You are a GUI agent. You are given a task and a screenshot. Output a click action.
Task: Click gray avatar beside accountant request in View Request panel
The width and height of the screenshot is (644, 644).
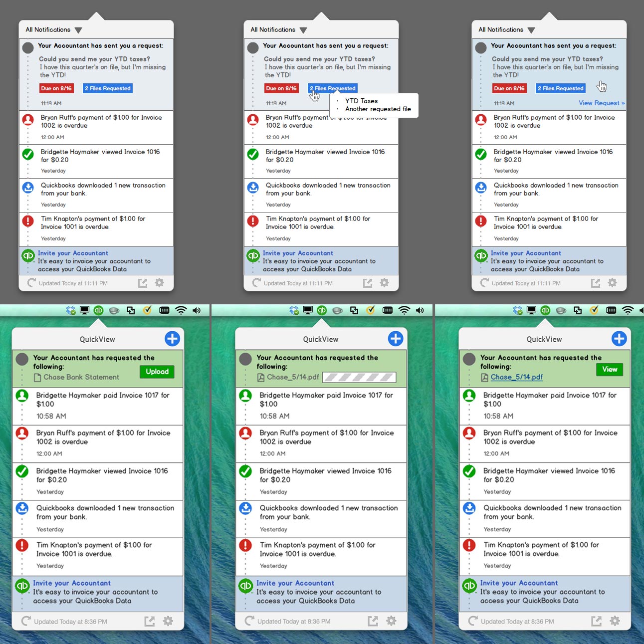click(481, 48)
